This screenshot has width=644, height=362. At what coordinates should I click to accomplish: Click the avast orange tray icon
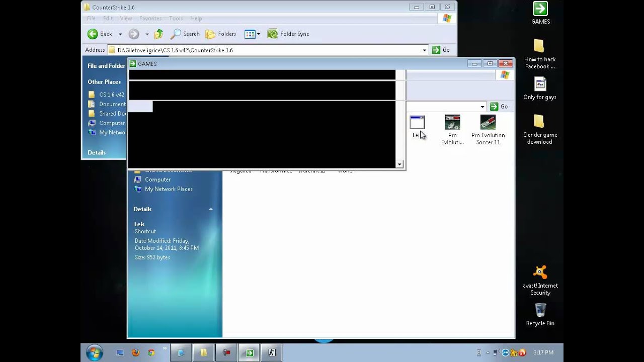[522, 353]
